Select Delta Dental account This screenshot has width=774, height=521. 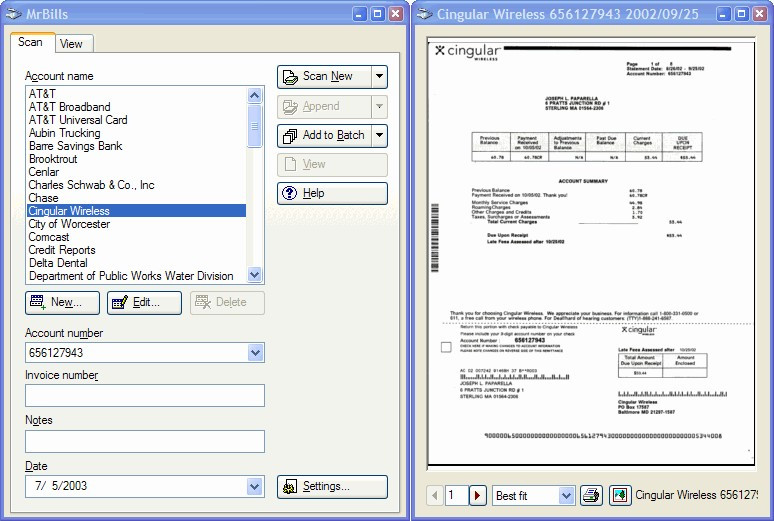click(136, 263)
